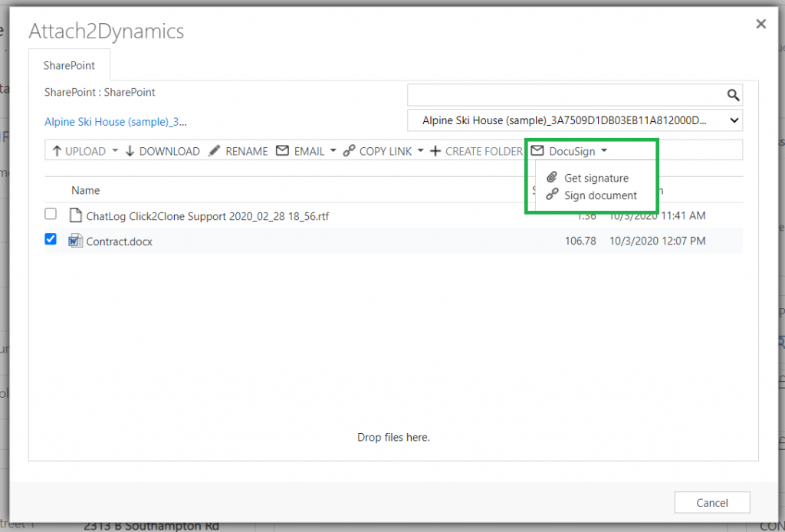Click the search magnifier icon
The height and width of the screenshot is (532, 785).
(734, 94)
